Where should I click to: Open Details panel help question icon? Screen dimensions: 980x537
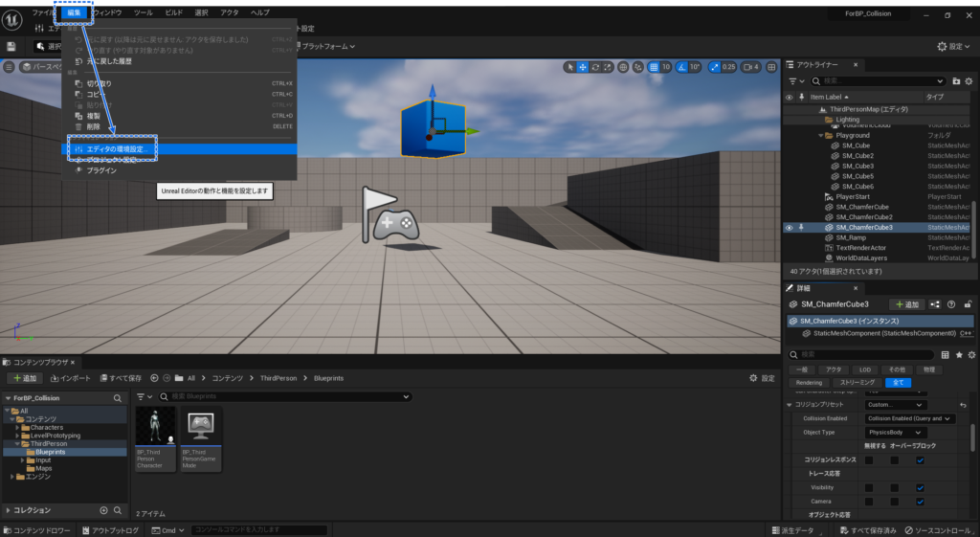951,304
